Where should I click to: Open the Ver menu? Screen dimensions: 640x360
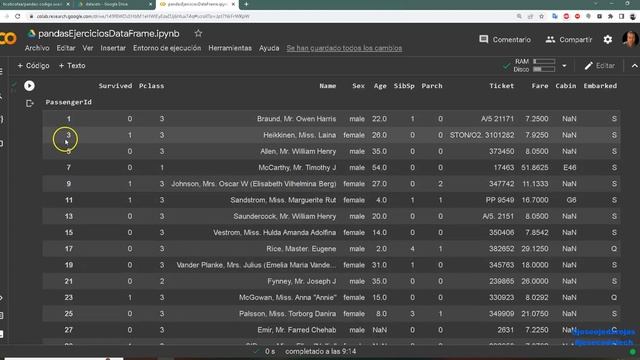click(x=88, y=48)
